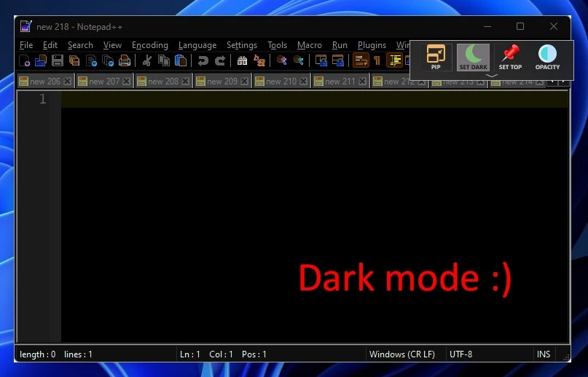The height and width of the screenshot is (377, 588).
Task: Switch to the new 206 tab
Action: 45,82
